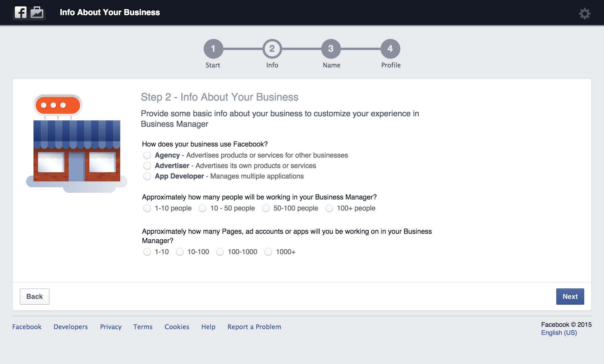Open the Terms footer link

(143, 327)
